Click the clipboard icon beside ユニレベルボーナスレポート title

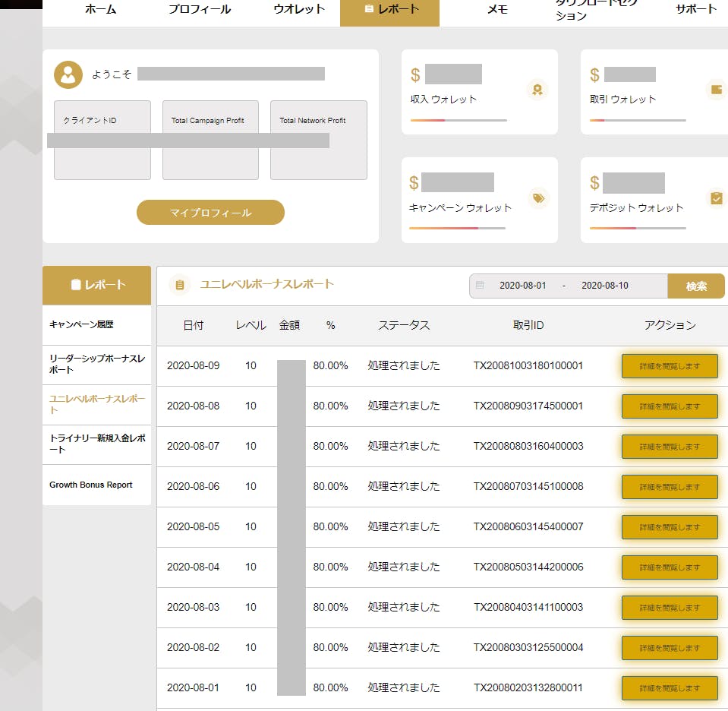coord(180,285)
